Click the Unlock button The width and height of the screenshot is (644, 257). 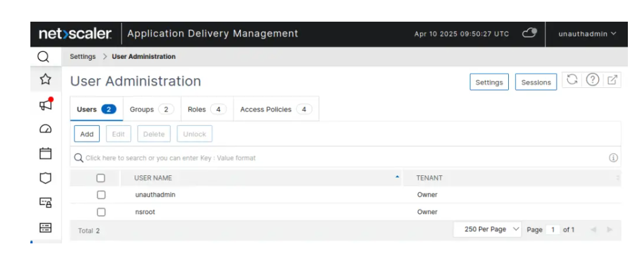tap(195, 134)
